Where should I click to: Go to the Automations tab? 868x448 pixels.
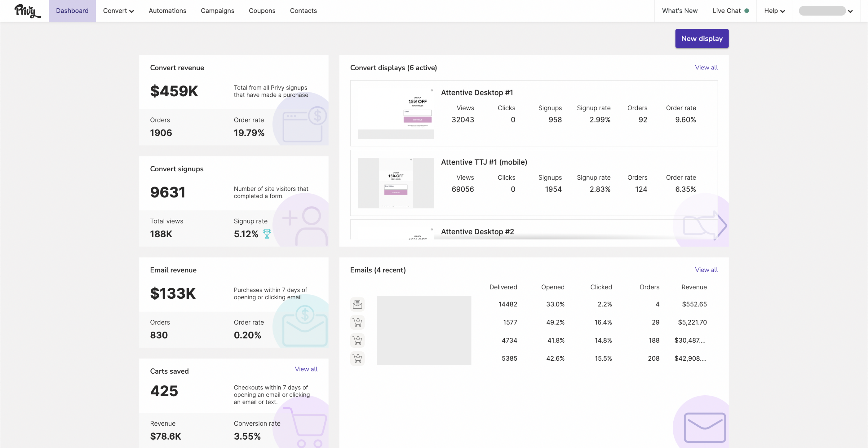coord(167,11)
